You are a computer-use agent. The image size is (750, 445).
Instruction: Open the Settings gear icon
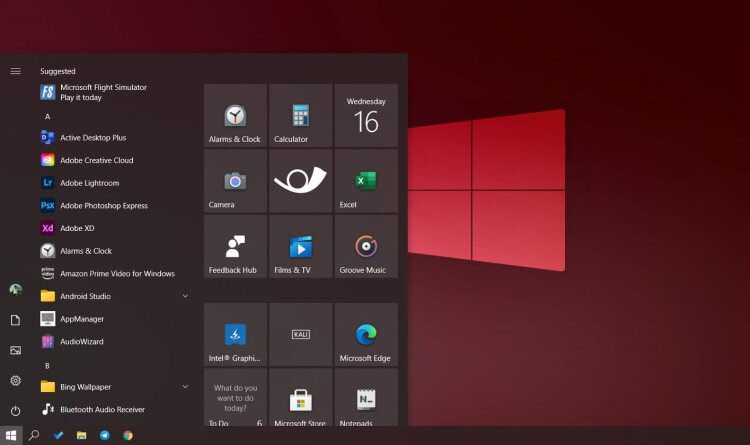pyautogui.click(x=15, y=380)
